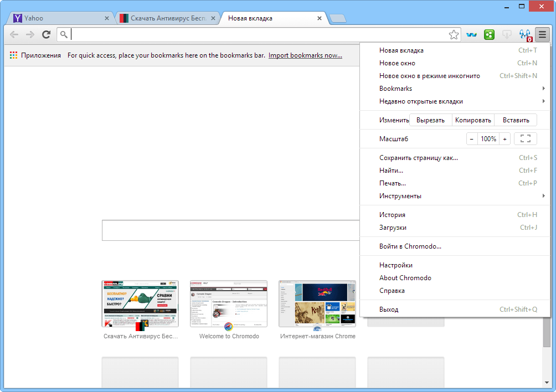The height and width of the screenshot is (392, 556).
Task: Expand the Bookmarks submenu arrow
Action: [x=543, y=89]
